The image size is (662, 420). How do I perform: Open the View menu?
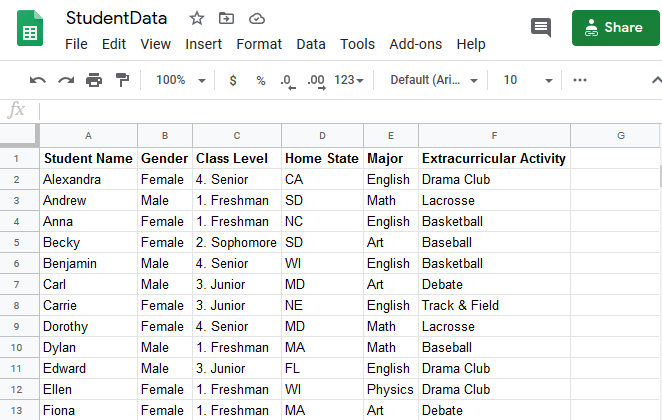coord(155,44)
